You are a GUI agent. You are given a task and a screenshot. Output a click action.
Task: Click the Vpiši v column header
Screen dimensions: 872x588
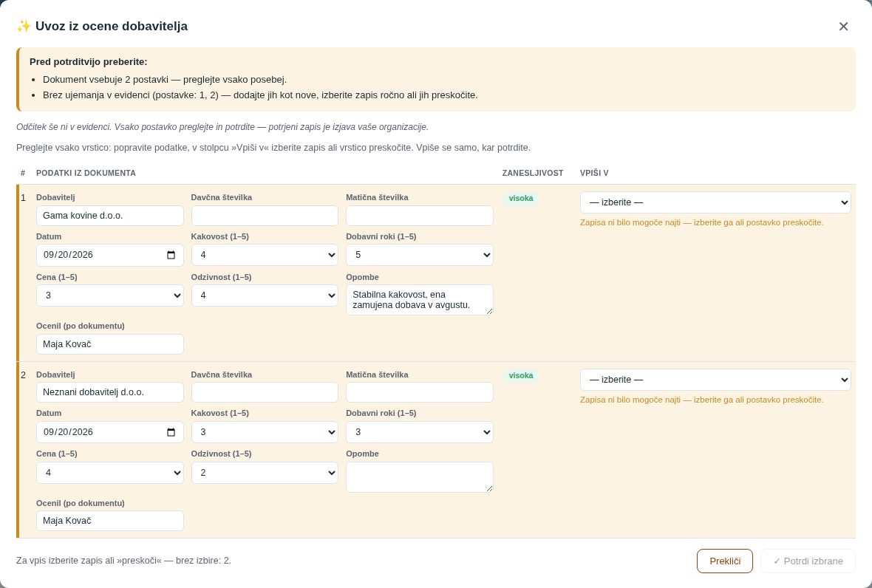594,174
